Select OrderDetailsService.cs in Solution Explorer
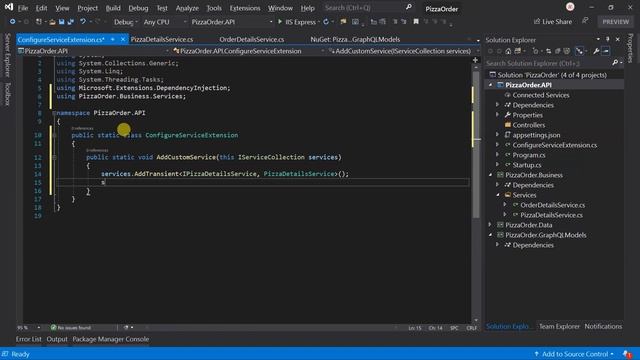 pos(552,205)
